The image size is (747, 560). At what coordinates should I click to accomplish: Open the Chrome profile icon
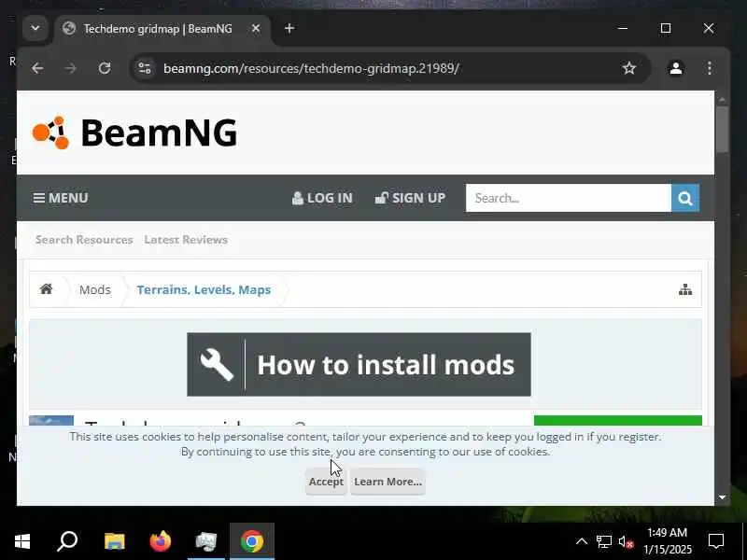(675, 68)
